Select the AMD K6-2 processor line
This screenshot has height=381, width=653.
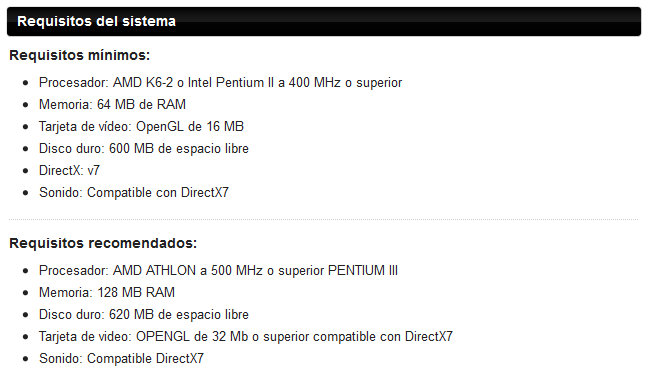pyautogui.click(x=220, y=82)
